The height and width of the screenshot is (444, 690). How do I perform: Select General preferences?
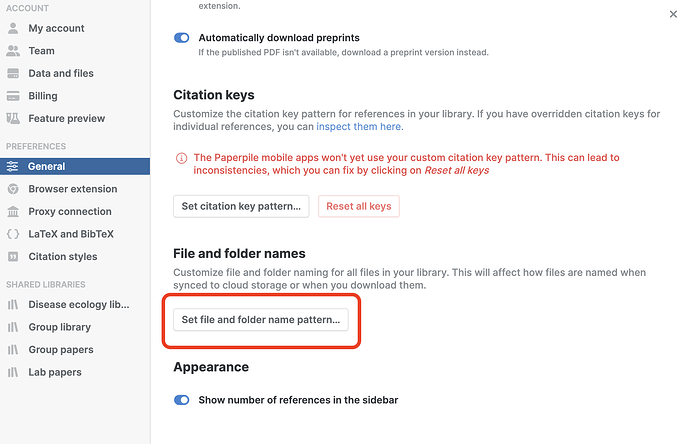click(75, 166)
